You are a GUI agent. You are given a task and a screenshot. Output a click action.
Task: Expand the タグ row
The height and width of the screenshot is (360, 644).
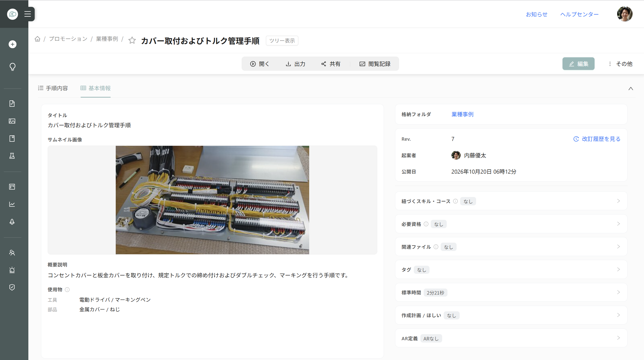[511, 269]
